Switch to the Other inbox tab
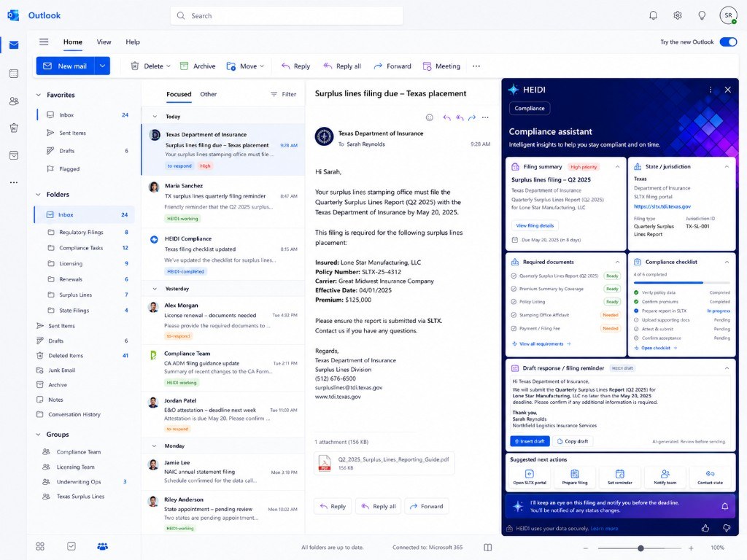This screenshot has width=747, height=560. (208, 94)
